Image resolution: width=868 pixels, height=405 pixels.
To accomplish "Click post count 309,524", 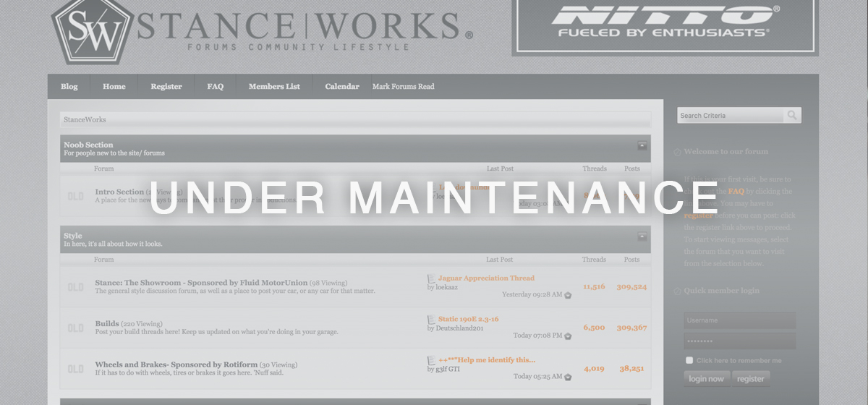I will [631, 287].
